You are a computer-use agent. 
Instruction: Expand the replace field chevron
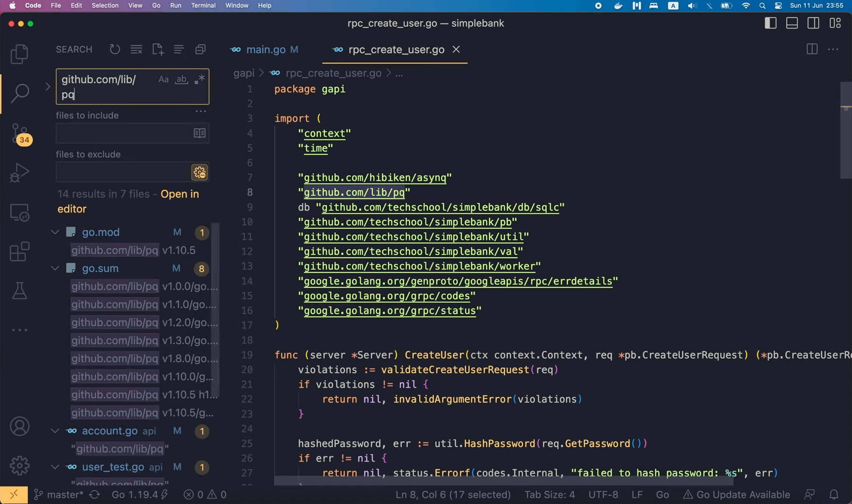[x=47, y=87]
